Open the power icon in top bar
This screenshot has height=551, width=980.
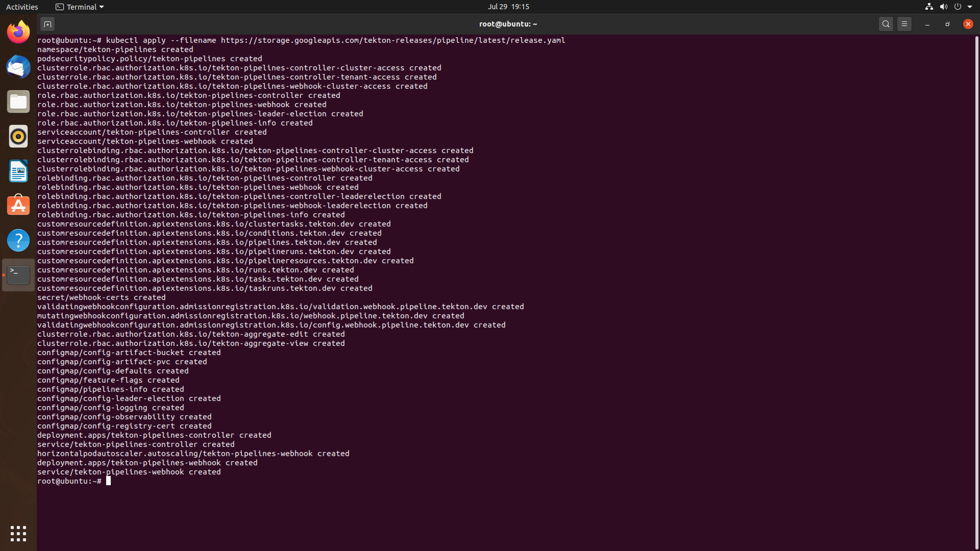[x=958, y=6]
